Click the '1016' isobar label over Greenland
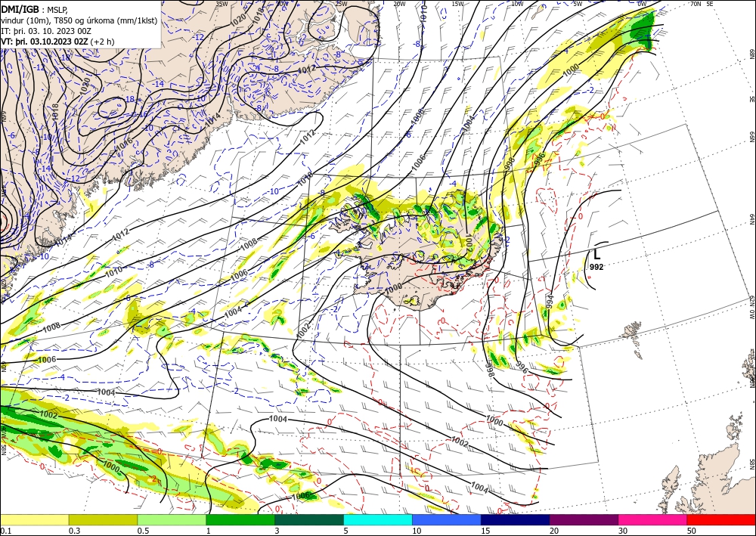Image resolution: width=756 pixels, height=536 pixels. [x=123, y=144]
